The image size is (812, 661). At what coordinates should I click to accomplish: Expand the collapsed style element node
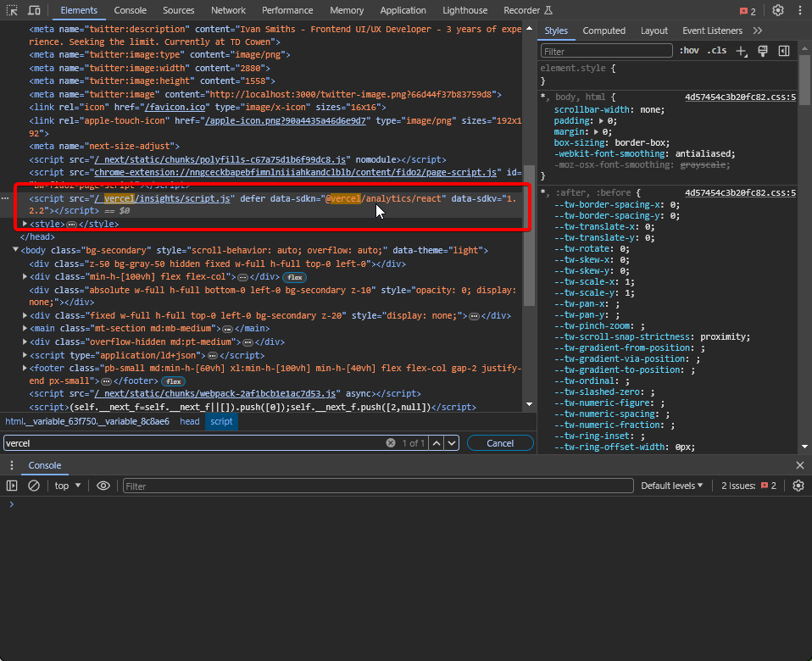tap(25, 224)
